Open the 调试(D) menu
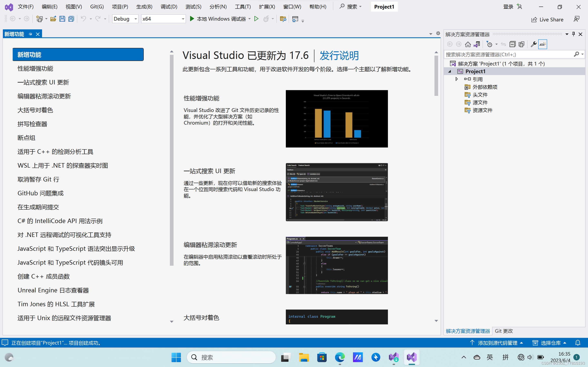The image size is (588, 367). (169, 7)
